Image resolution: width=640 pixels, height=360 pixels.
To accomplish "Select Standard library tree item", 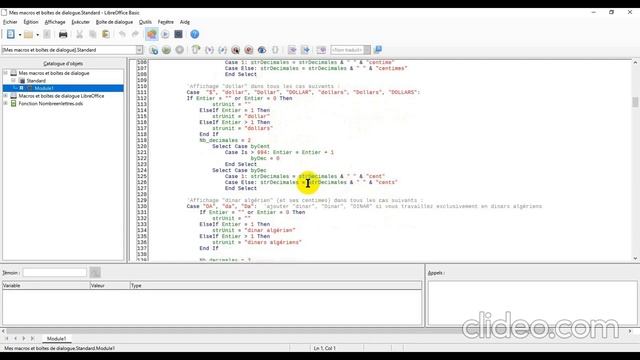I will pyautogui.click(x=36, y=81).
